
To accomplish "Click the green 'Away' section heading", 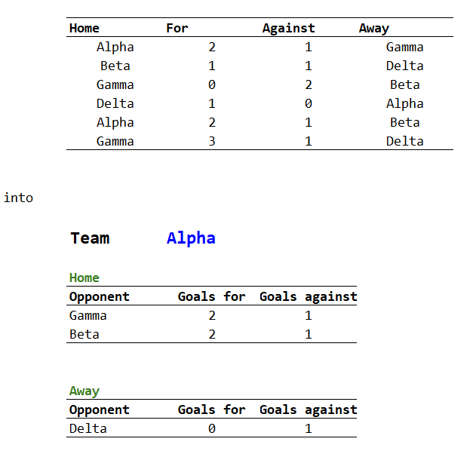I will click(84, 391).
